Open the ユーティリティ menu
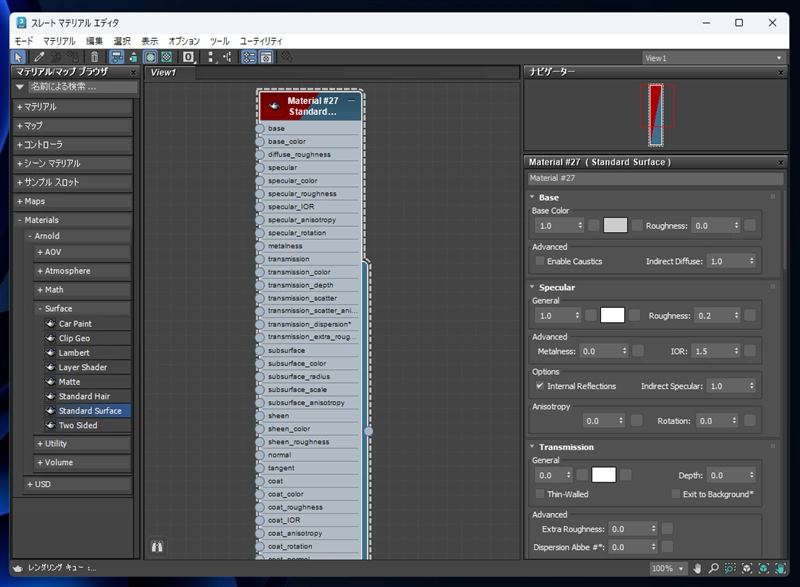The width and height of the screenshot is (800, 587). [261, 41]
